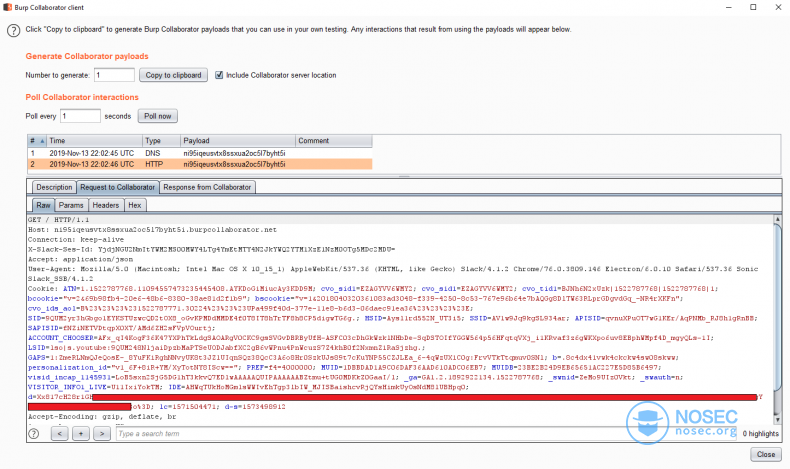
Task: Click the 0 highlights label
Action: click(760, 433)
